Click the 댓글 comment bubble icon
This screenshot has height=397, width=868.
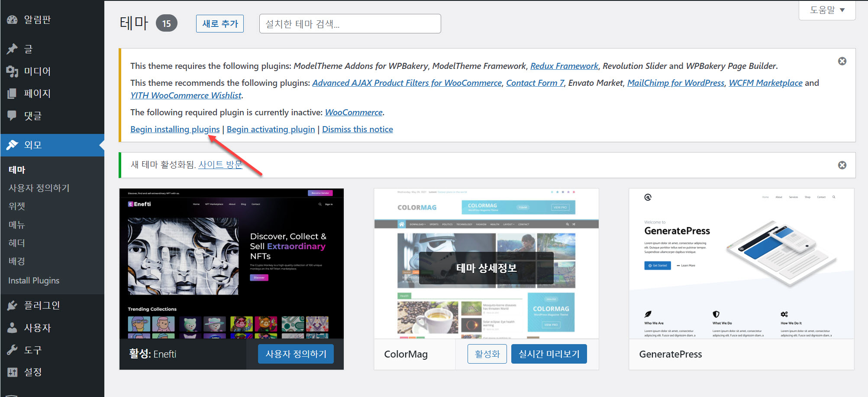(x=12, y=116)
